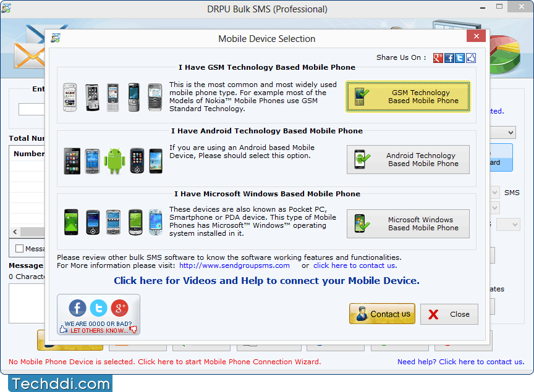Close the Mobile Device Selection dialog

[x=477, y=36]
